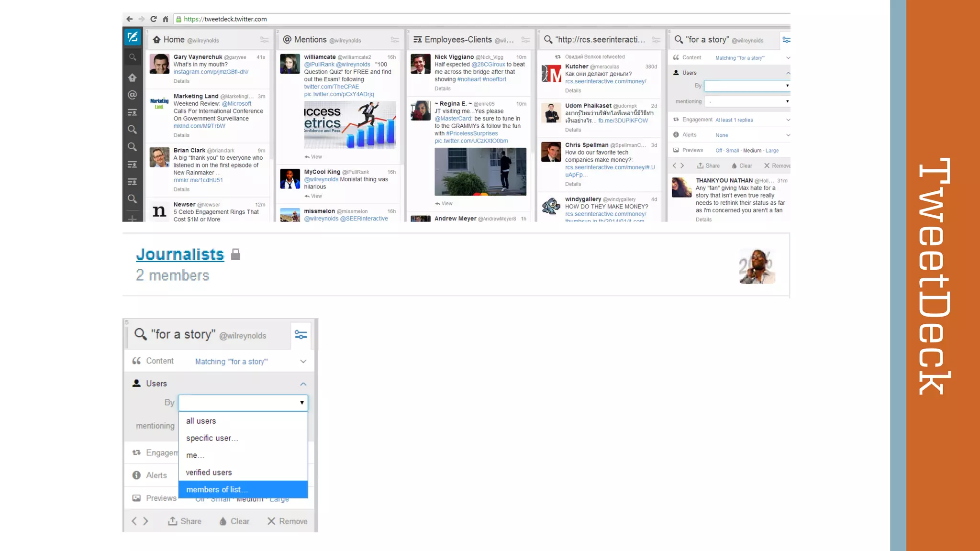Set Previews to Large in the TweetDeck column

(x=772, y=151)
